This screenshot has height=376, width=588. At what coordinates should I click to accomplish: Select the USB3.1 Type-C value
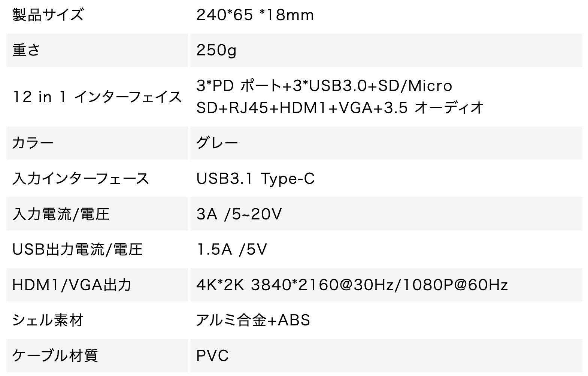pyautogui.click(x=255, y=179)
